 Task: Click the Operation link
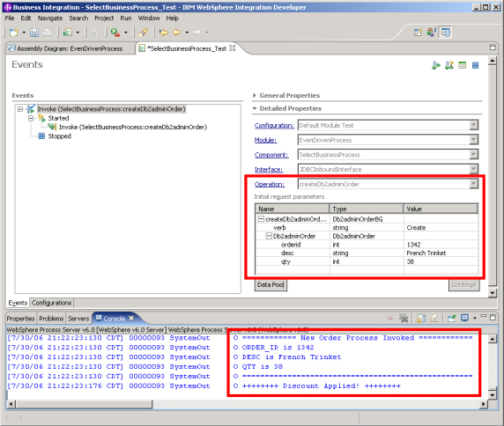270,184
